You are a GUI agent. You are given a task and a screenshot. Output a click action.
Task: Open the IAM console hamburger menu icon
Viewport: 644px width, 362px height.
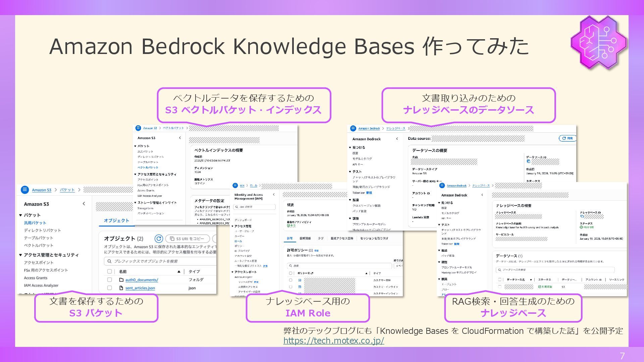pos(235,185)
